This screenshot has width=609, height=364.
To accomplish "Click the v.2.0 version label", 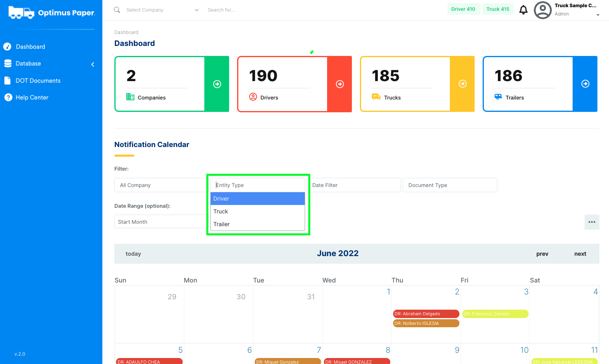I will click(20, 354).
